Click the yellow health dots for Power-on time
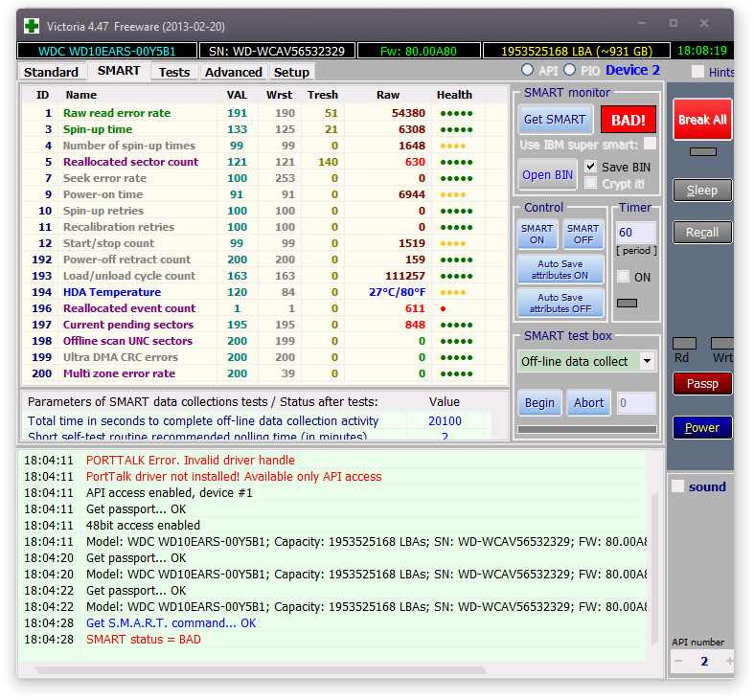The image size is (754, 700). (453, 194)
